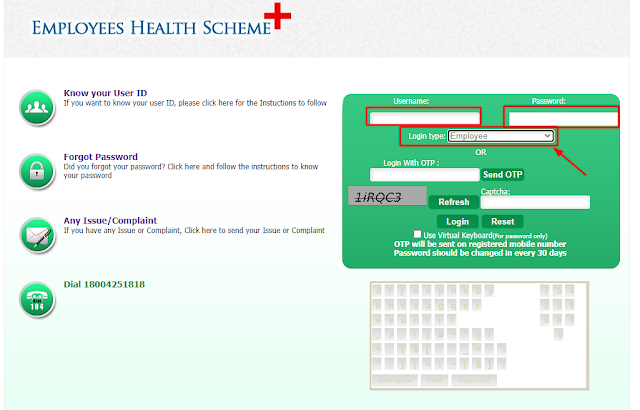The height and width of the screenshot is (410, 640).
Task: Click the Issue/Complaint envelope icon
Action: [37, 235]
